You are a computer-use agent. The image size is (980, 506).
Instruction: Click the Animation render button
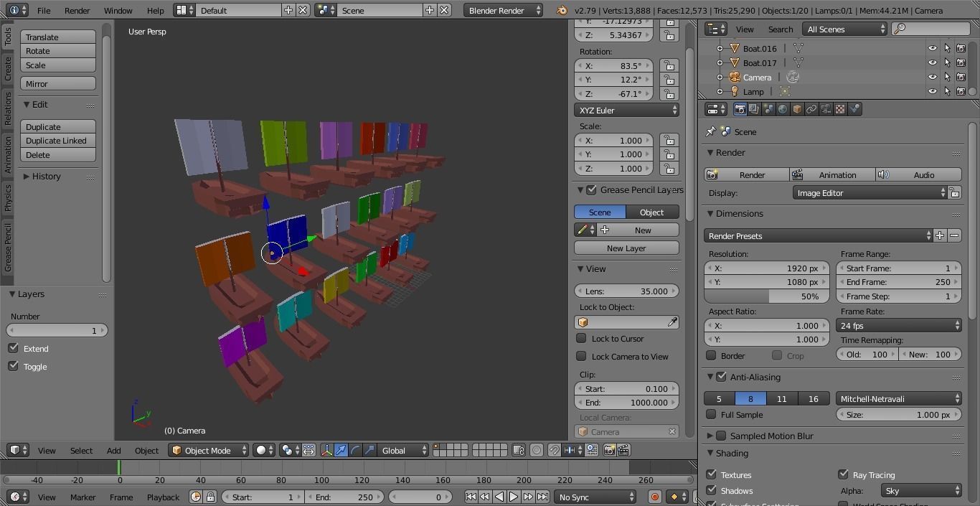click(832, 174)
